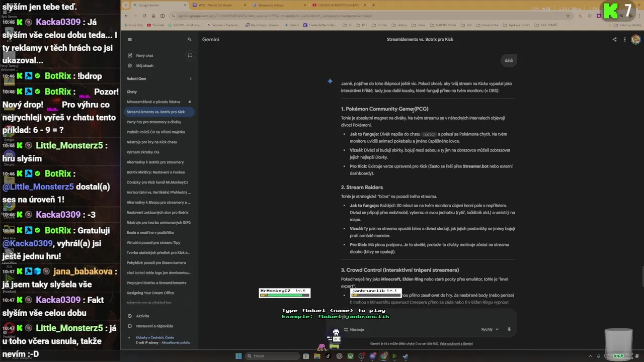This screenshot has width=644, height=362.
Task: Click heading 2. Stream Raiders
Action: point(362,187)
